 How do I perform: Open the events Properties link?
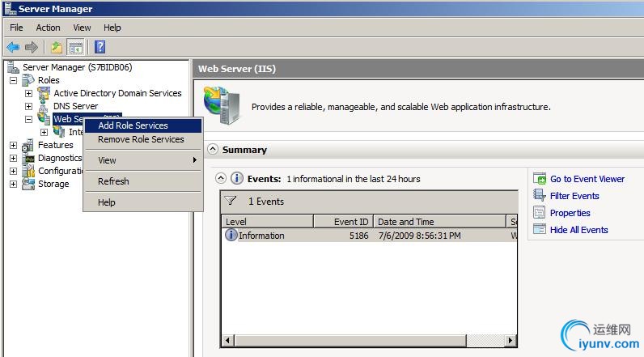(x=570, y=213)
